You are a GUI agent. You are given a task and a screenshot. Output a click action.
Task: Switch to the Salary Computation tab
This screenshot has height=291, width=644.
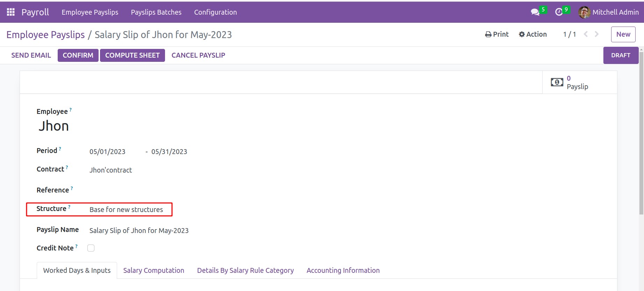(x=153, y=270)
